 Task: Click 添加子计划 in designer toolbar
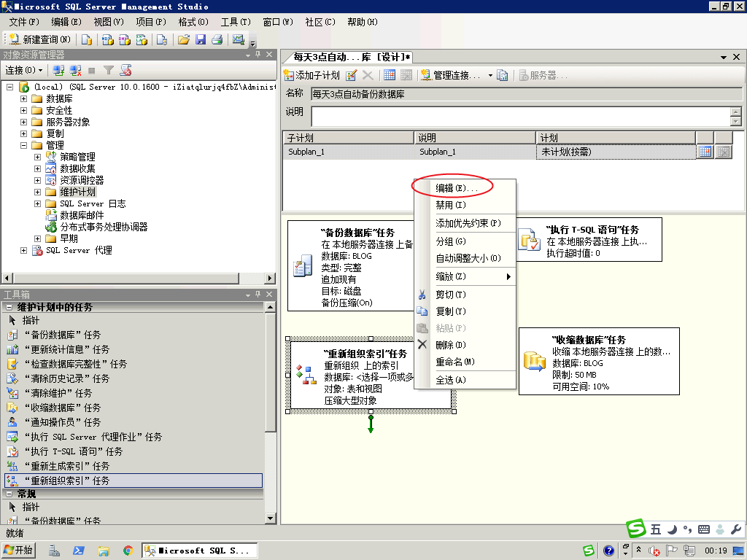[x=311, y=75]
